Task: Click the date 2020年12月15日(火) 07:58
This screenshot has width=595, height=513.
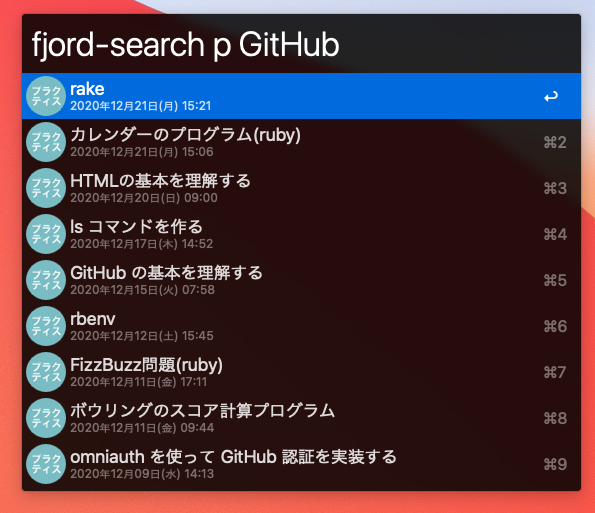Action: click(142, 290)
